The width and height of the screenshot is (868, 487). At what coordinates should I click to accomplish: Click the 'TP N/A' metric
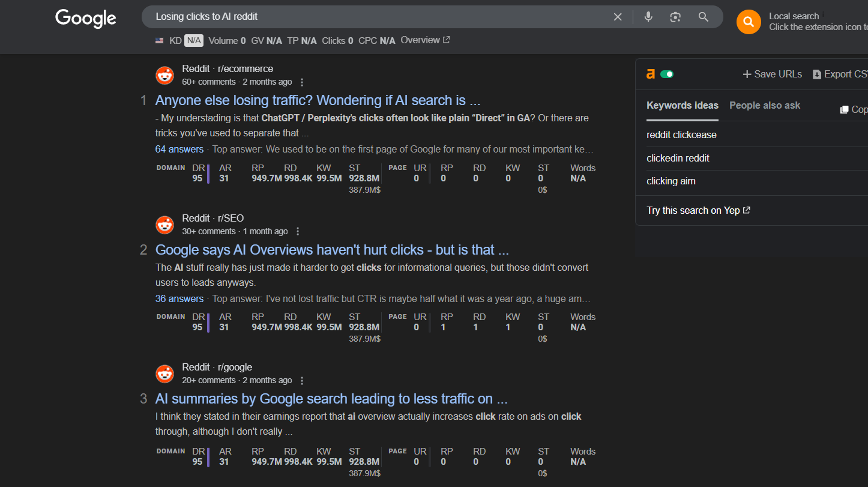tap(302, 41)
